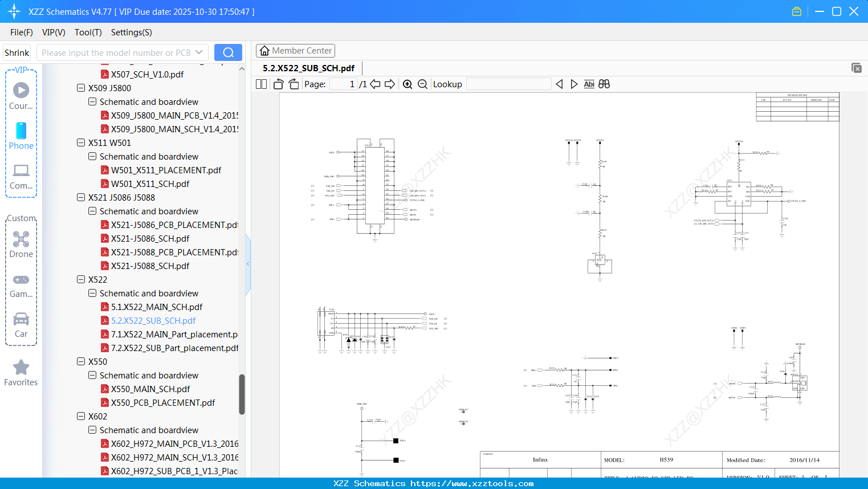The width and height of the screenshot is (868, 489).
Task: Rotate the schematic page clockwise
Action: pyautogui.click(x=293, y=84)
